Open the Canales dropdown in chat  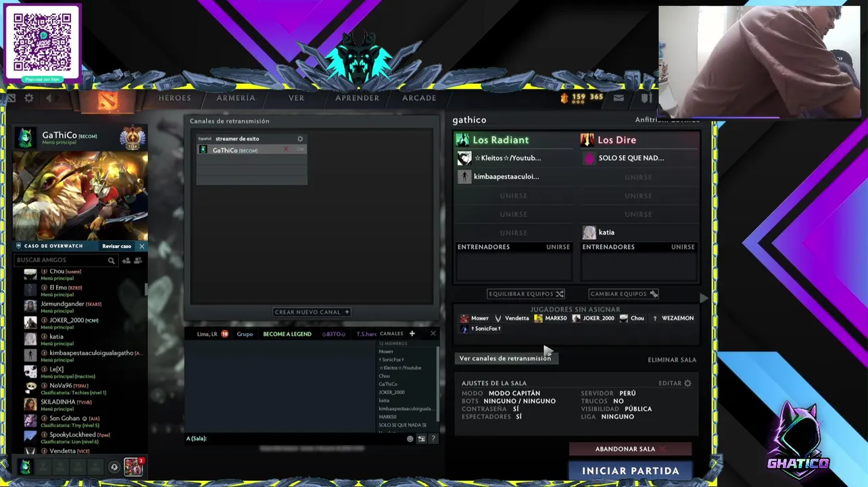[x=391, y=333]
